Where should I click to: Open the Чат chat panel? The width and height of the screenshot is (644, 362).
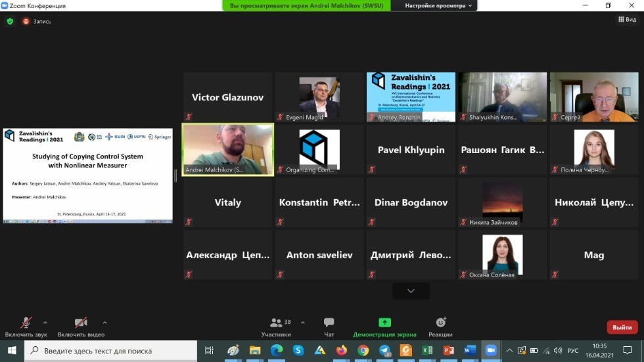(x=329, y=327)
